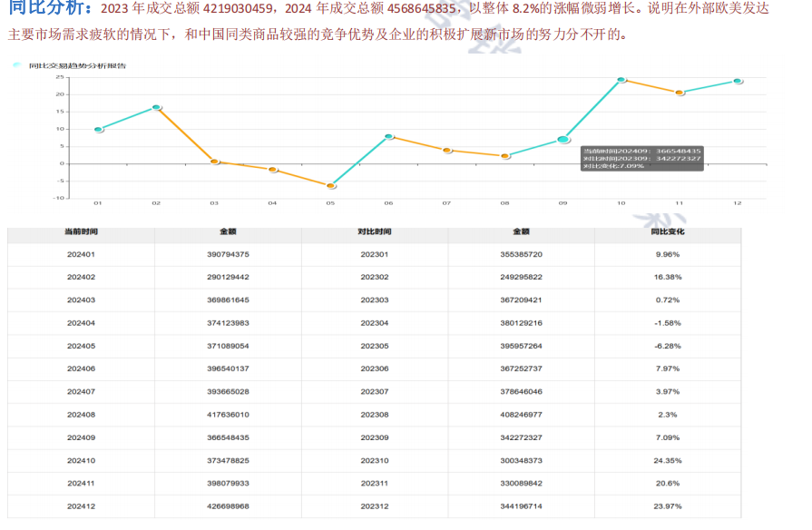Click the 当前时间 column header
The height and width of the screenshot is (530, 812).
click(x=81, y=232)
